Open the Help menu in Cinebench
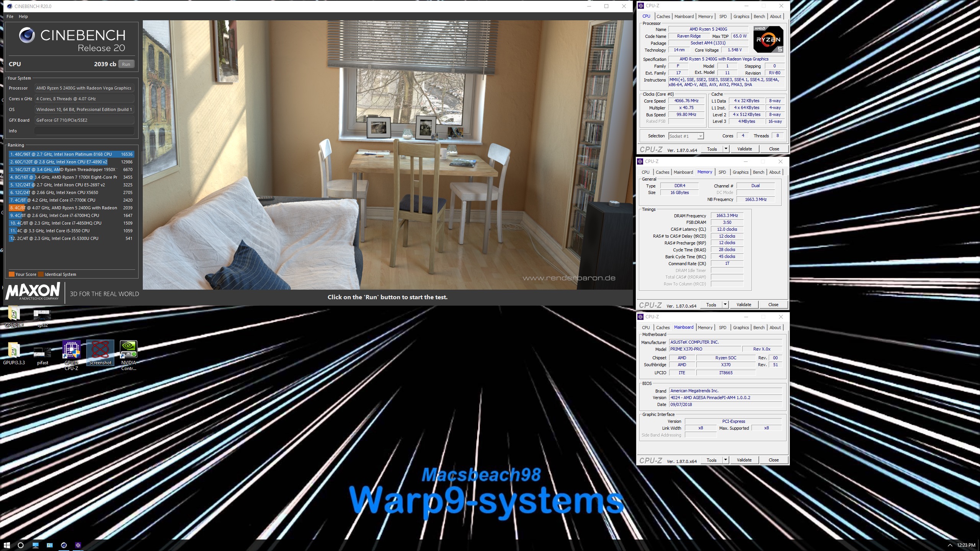The image size is (980, 551). [x=23, y=16]
